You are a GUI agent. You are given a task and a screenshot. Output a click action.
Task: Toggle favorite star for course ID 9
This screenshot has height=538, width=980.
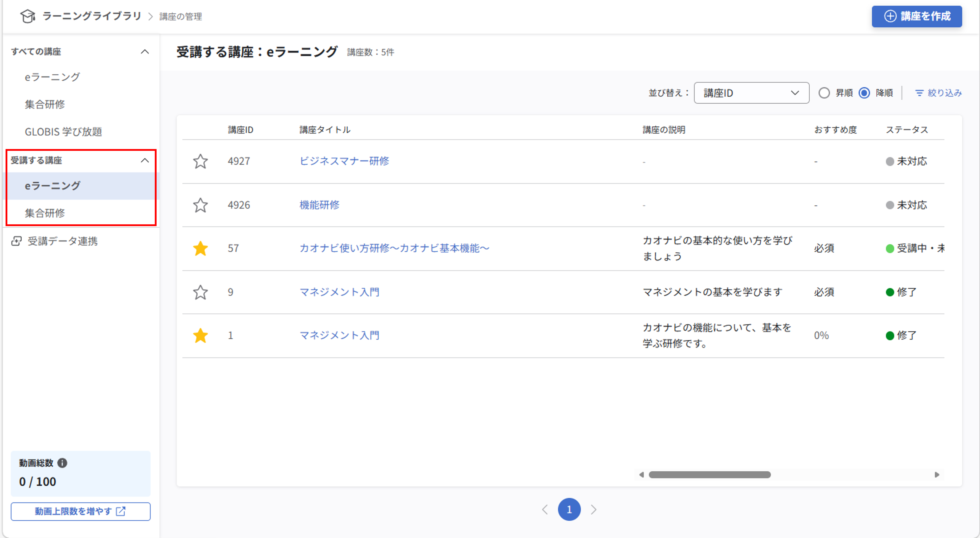pos(200,292)
